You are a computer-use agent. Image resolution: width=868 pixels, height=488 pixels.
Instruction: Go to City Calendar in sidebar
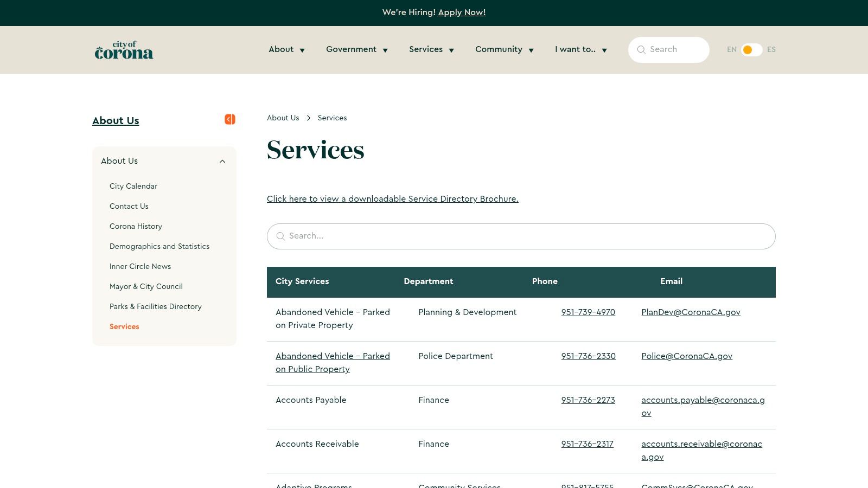[133, 186]
